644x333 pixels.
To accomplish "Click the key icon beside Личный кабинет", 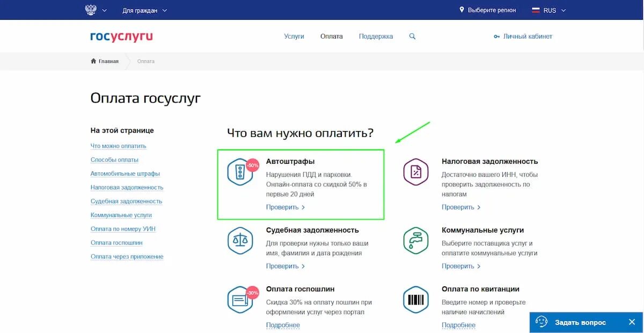I will coord(496,37).
